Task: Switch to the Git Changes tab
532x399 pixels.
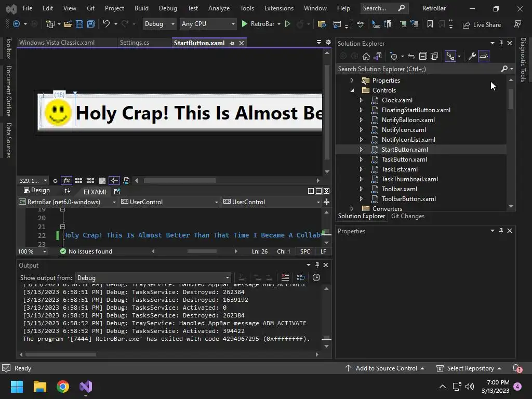Action: pyautogui.click(x=408, y=216)
